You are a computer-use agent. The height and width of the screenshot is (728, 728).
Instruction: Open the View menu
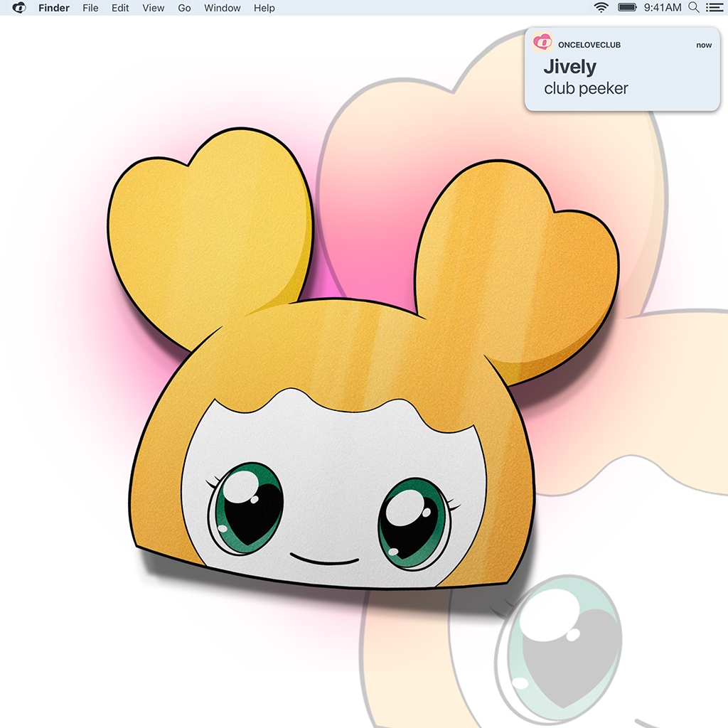tap(153, 8)
